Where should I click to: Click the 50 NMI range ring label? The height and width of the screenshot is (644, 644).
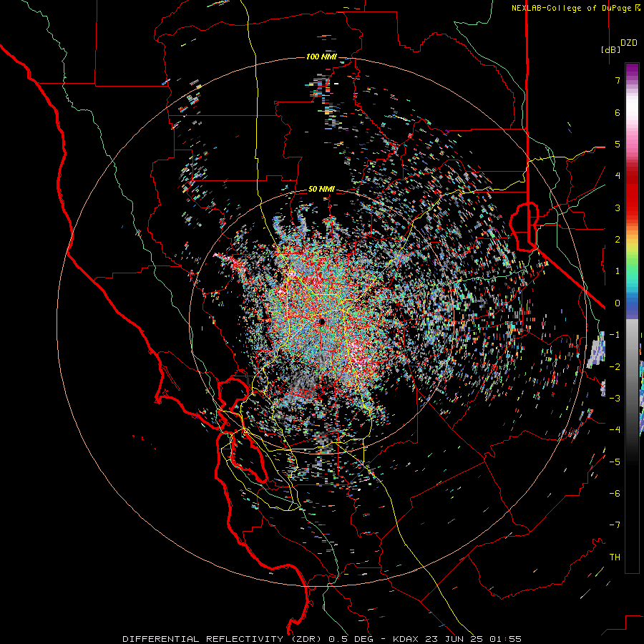click(x=321, y=189)
